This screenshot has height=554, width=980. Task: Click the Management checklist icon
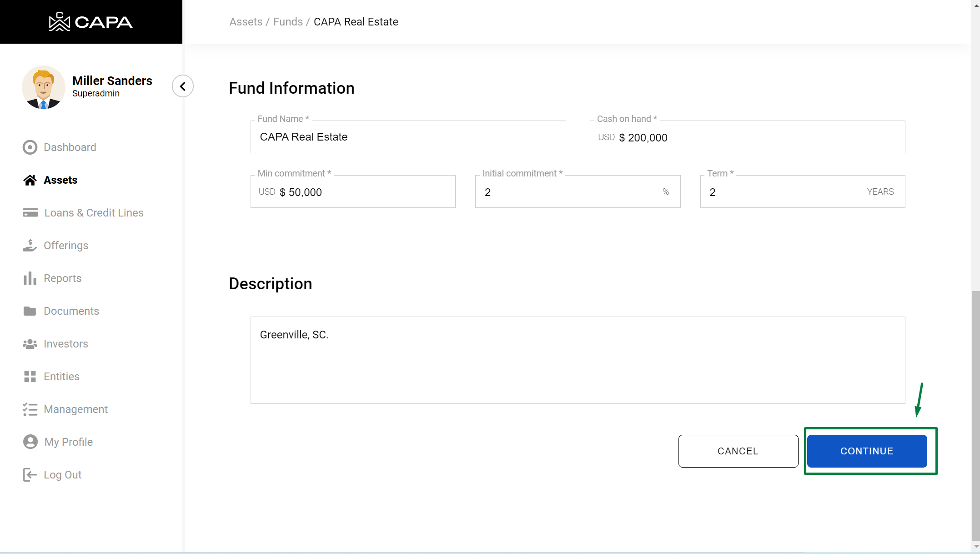30,409
